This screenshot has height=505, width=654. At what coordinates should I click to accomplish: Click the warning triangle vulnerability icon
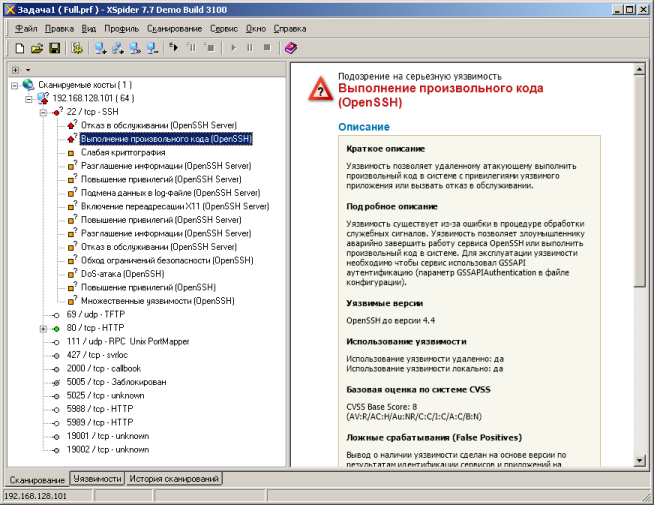coord(320,89)
